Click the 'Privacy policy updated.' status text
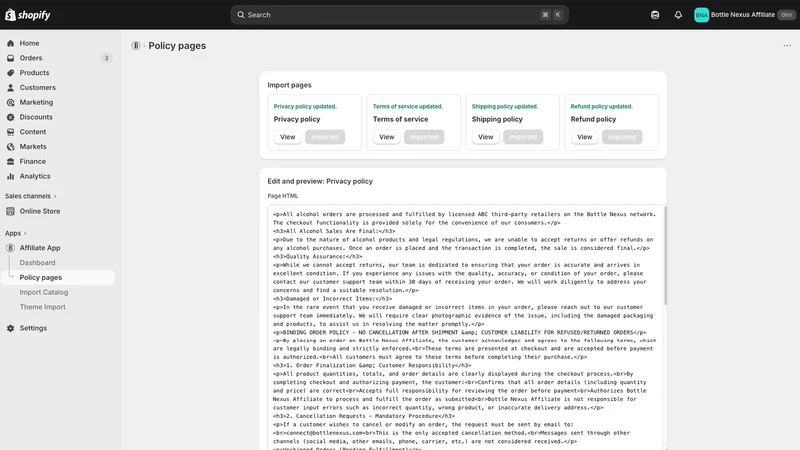800x450 pixels. pyautogui.click(x=305, y=107)
